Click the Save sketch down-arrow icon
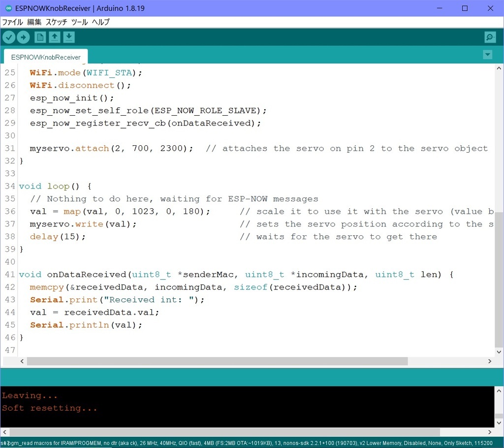Viewport: 504px width, 448px height. (x=69, y=37)
